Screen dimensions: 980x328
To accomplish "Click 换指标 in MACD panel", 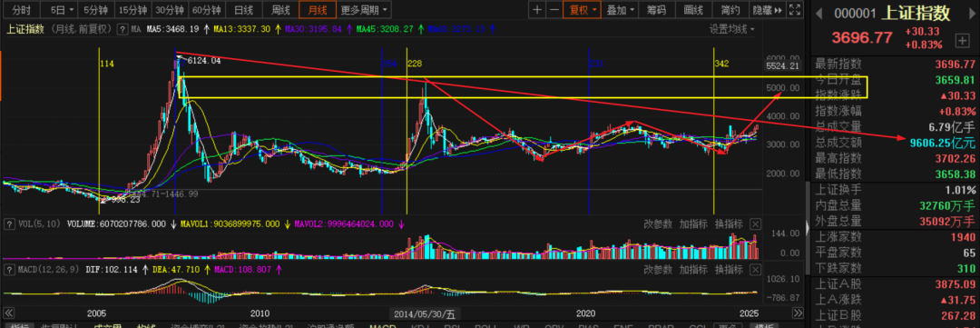I will point(730,270).
